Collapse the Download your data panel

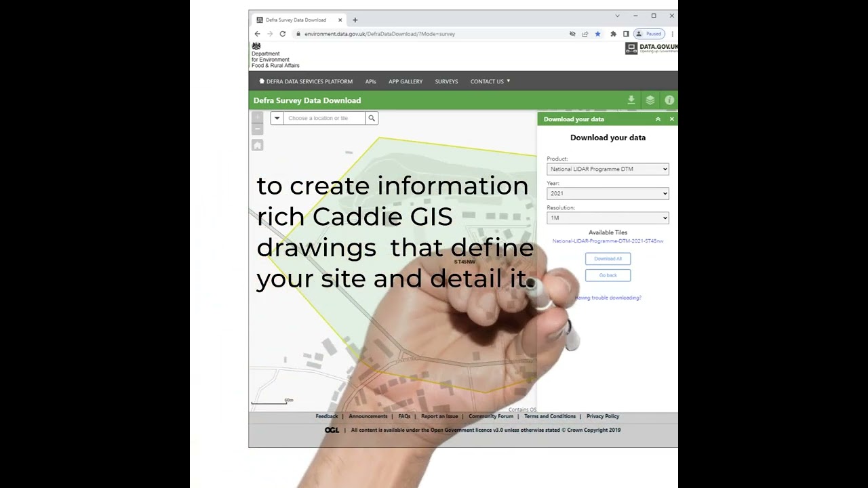point(658,119)
